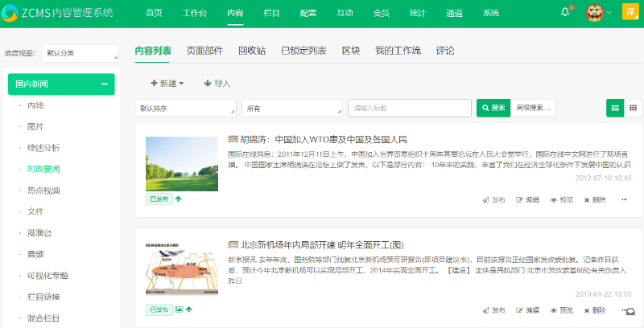Open the 新建 dropdown menu

[x=167, y=84]
